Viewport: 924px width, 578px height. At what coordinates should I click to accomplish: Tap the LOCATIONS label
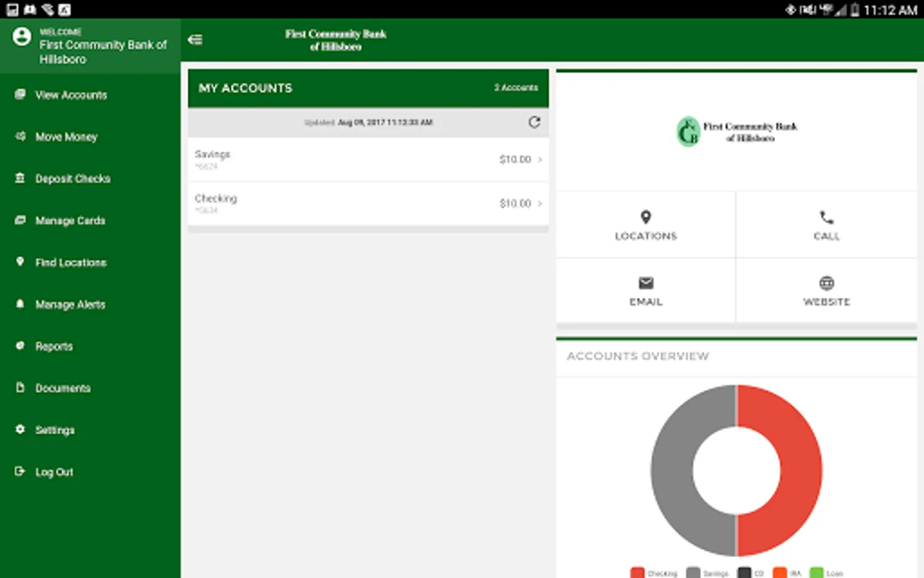click(646, 236)
